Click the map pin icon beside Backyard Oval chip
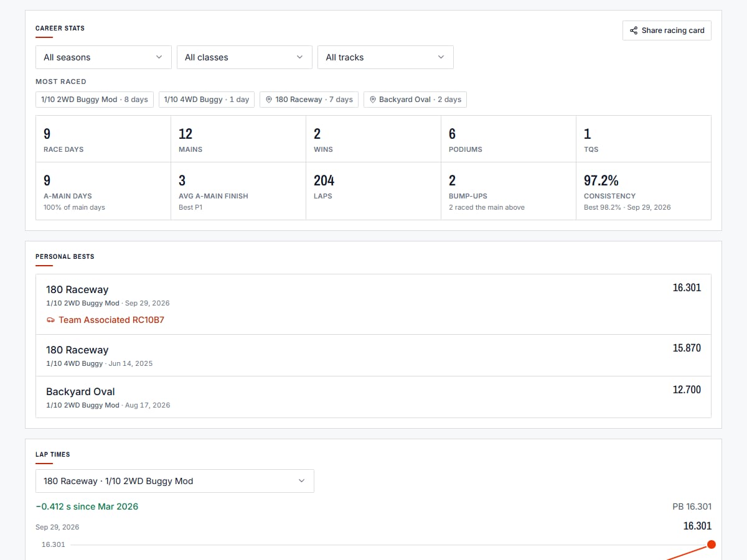Screen dimensions: 747x560 (373, 100)
